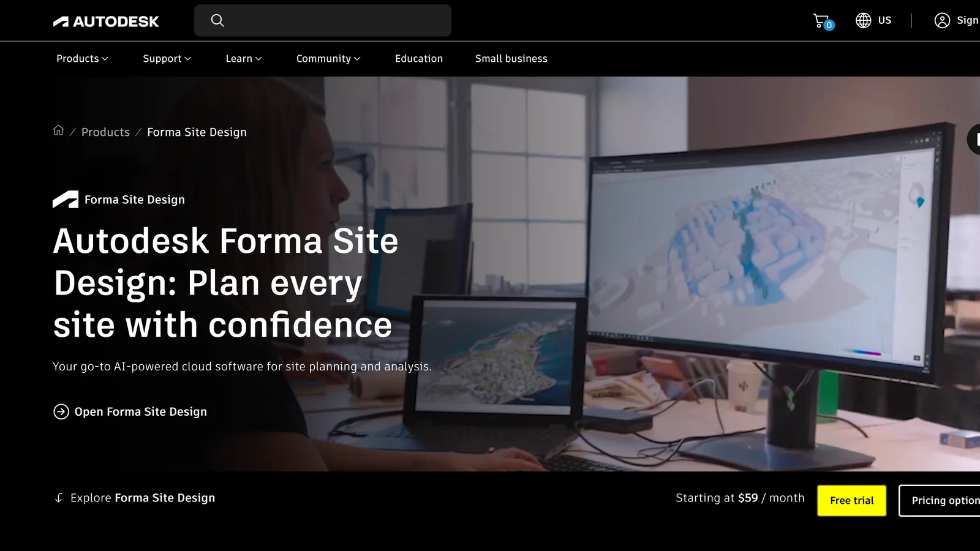
Task: Expand the Products dropdown menu
Action: 82,59
